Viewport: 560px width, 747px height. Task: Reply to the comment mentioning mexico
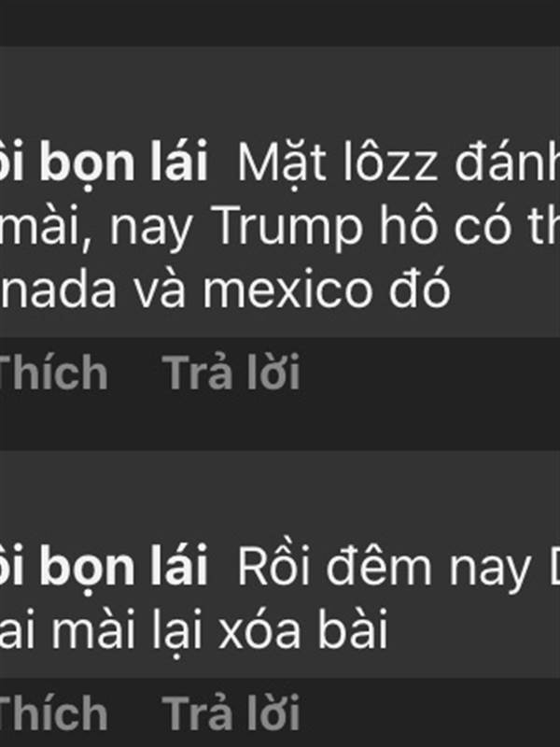pos(231,373)
